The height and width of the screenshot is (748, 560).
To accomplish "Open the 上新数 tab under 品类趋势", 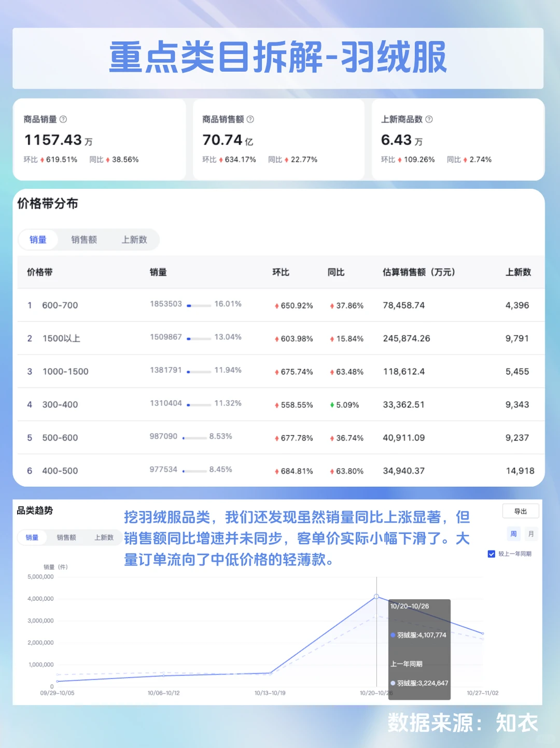I will tap(103, 538).
